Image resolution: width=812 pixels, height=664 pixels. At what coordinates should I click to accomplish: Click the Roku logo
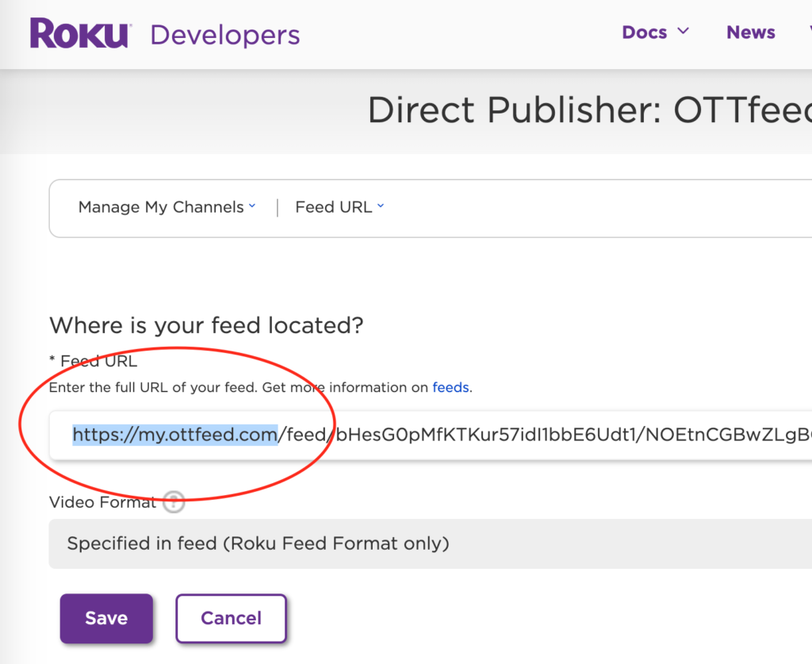[80, 33]
